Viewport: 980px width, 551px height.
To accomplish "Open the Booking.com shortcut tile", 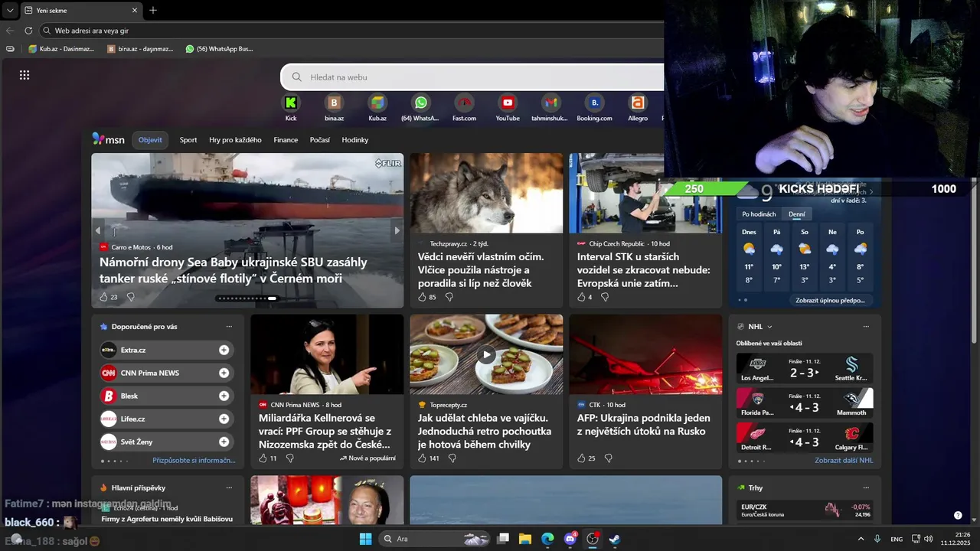I will click(594, 103).
